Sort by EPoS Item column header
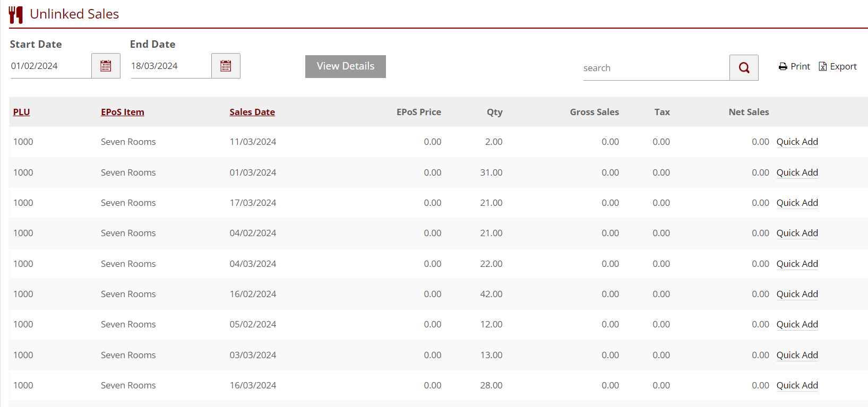Viewport: 868px width, 407px height. click(x=123, y=112)
